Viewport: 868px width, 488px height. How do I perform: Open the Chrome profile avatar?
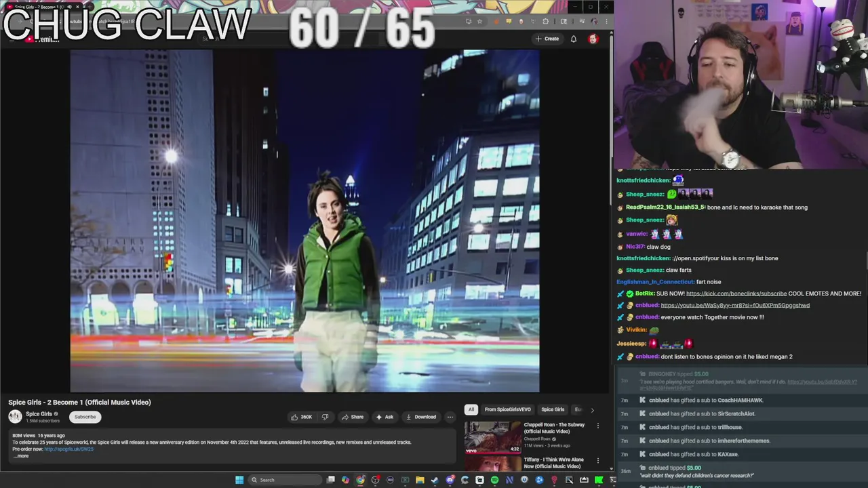[x=594, y=21]
